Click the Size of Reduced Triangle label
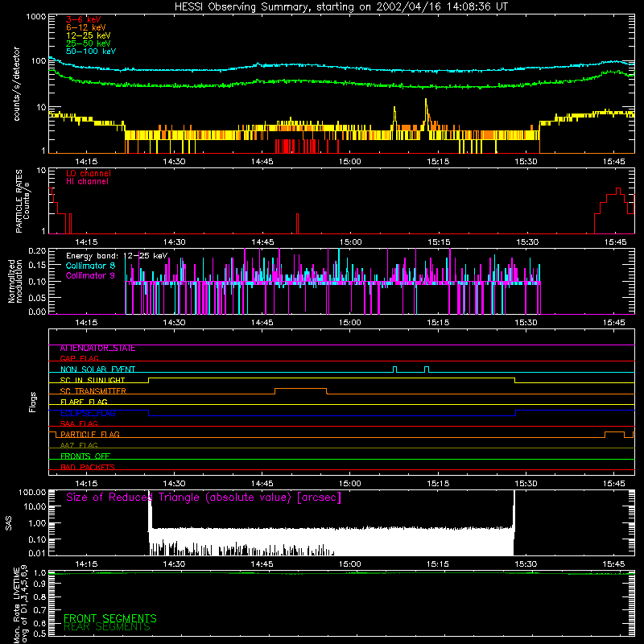Screen dimensions: 644x644 coord(204,497)
